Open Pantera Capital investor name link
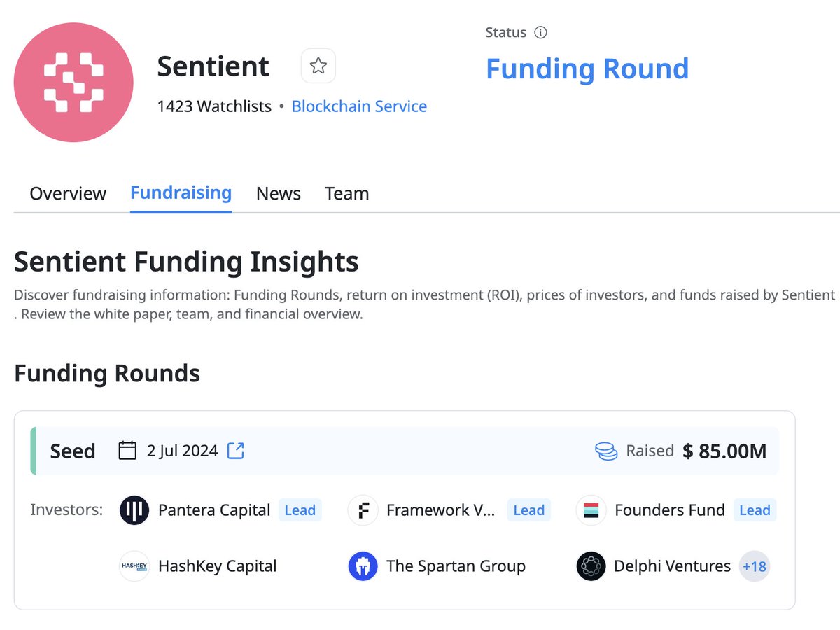Image resolution: width=840 pixels, height=630 pixels. 214,510
